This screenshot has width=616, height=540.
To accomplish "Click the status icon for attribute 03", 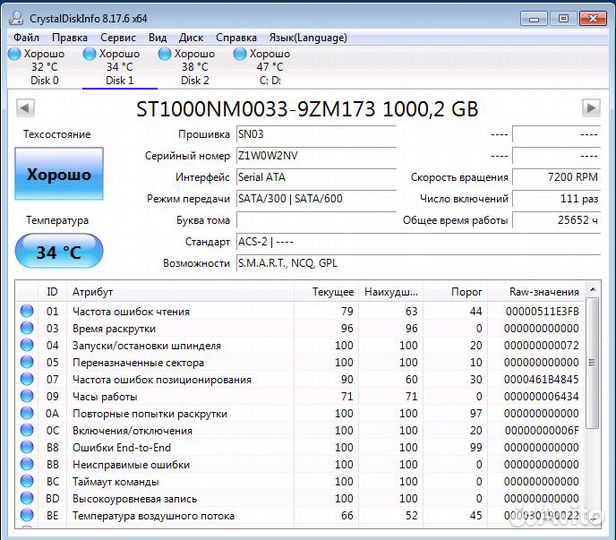I will click(27, 328).
